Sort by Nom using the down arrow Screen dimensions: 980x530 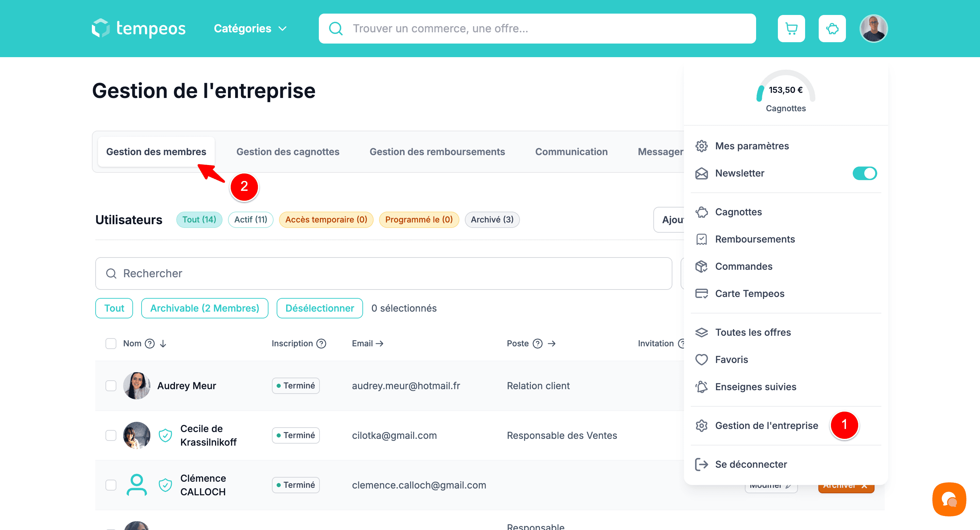pos(163,343)
